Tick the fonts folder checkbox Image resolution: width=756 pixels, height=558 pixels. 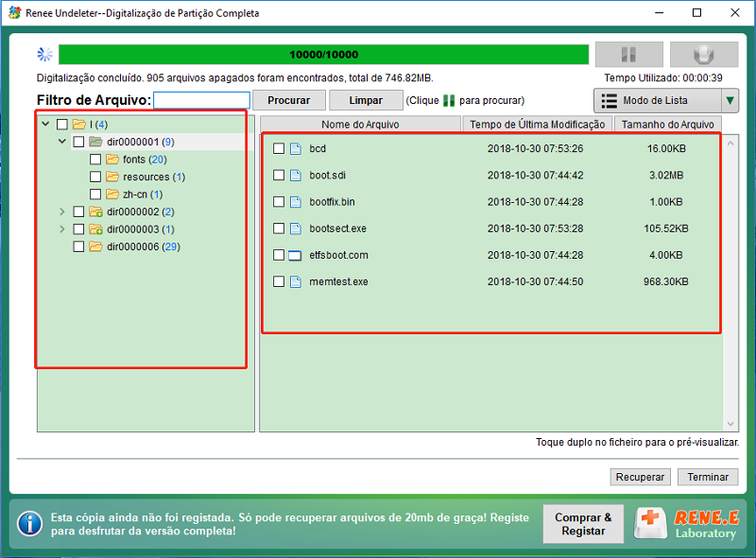[x=95, y=159]
